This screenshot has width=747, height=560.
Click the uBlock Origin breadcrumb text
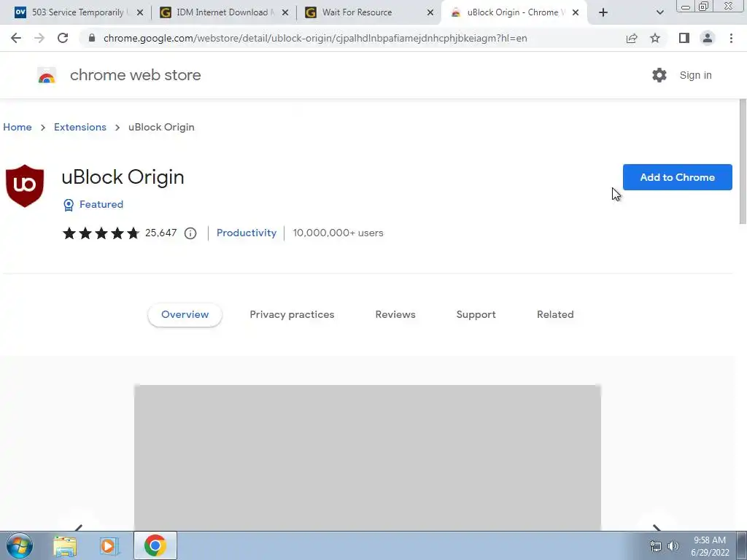(x=161, y=127)
